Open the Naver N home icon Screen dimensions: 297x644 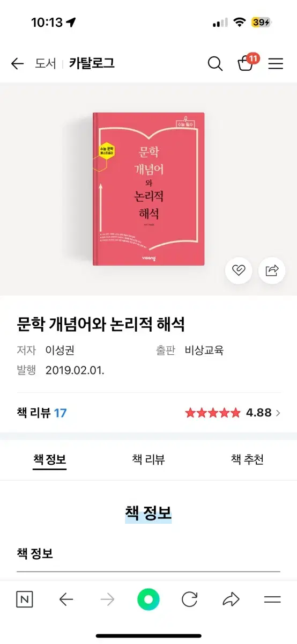[24, 599]
